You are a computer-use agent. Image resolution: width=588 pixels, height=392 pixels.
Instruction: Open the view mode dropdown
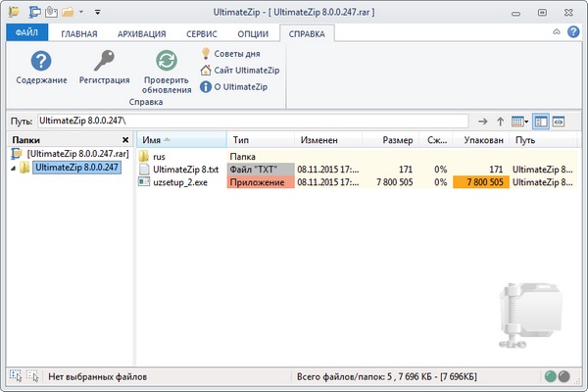(519, 122)
